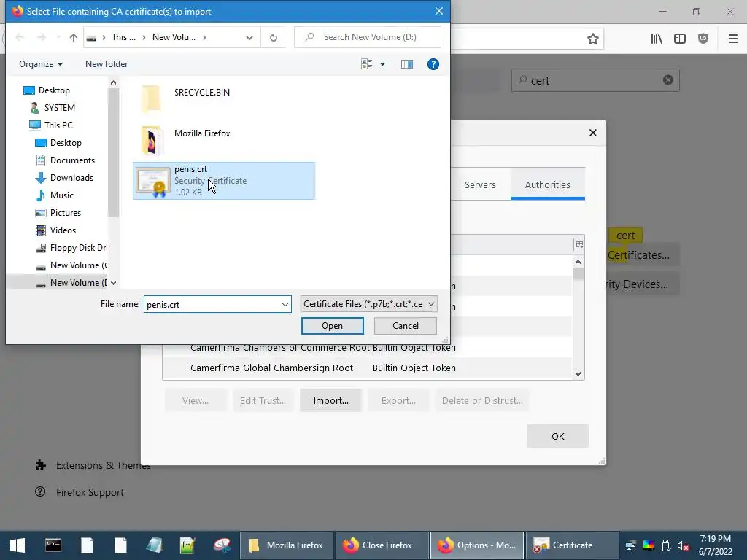This screenshot has width=747, height=560.
Task: Select the penis.crt certificate file
Action: (x=224, y=181)
